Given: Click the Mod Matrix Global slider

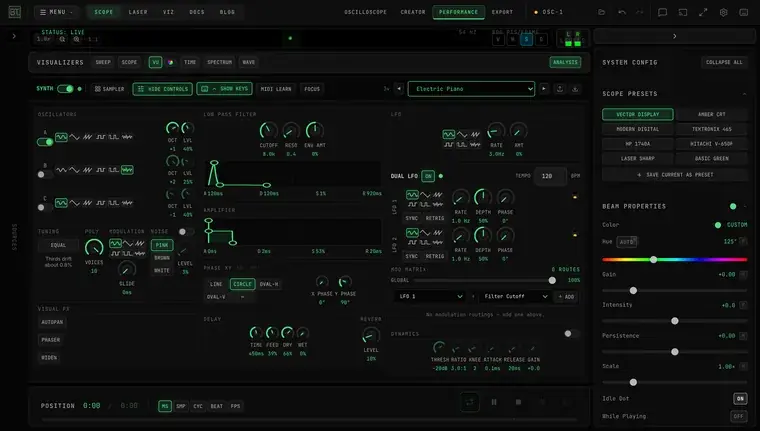Looking at the screenshot, I should click(x=485, y=280).
